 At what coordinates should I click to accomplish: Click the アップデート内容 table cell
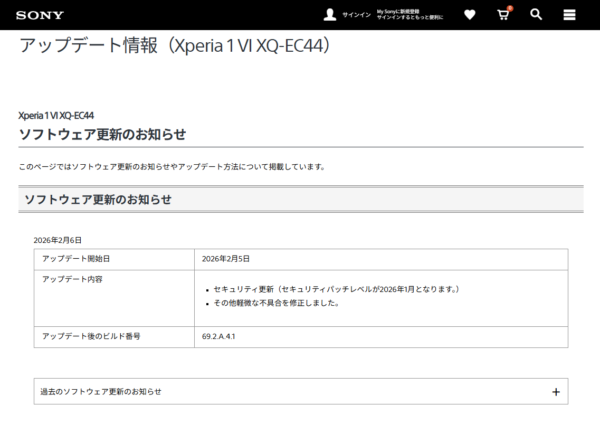114,298
